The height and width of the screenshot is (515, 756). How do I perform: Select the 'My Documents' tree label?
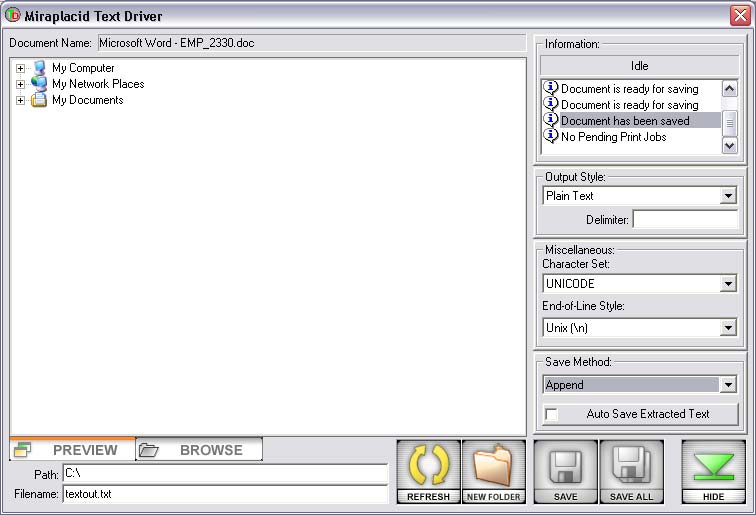(87, 100)
